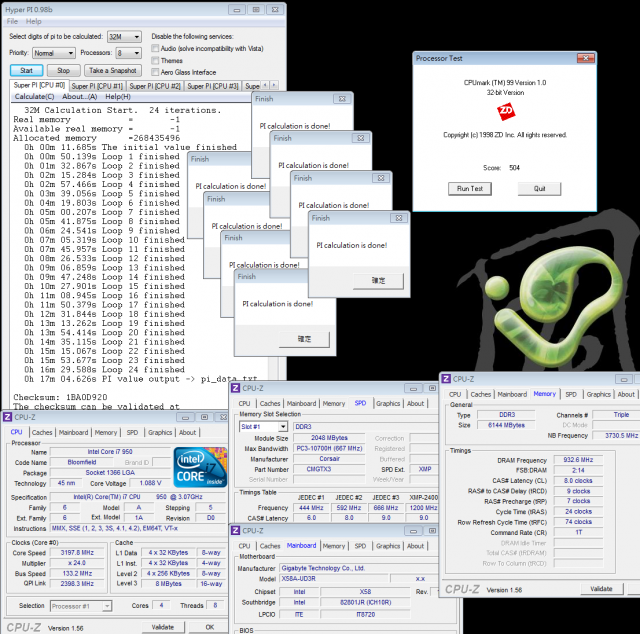Switch to Super PI [CPU #3] tab
Screen dimensions: 640x634
click(213, 86)
